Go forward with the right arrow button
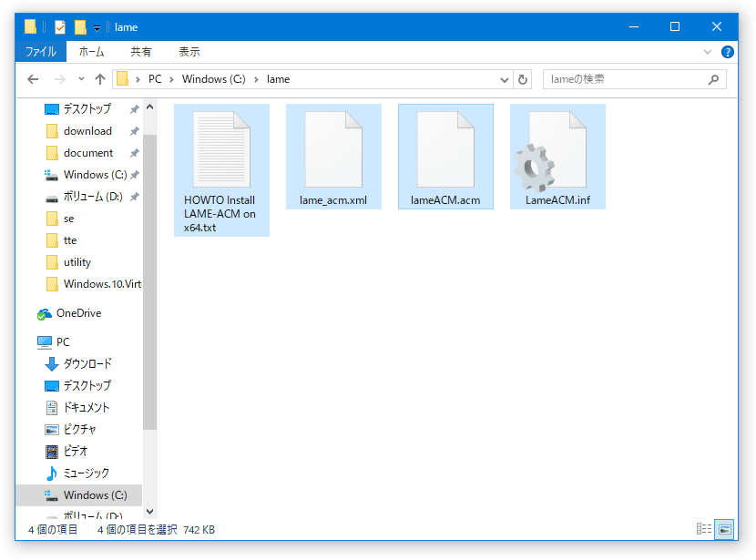This screenshot has width=756, height=560. (x=60, y=79)
